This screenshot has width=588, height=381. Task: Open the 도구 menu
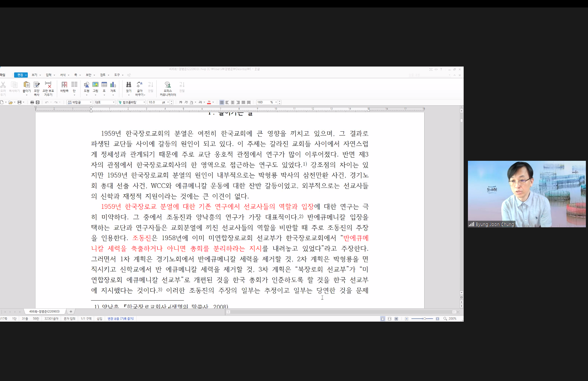coord(117,75)
